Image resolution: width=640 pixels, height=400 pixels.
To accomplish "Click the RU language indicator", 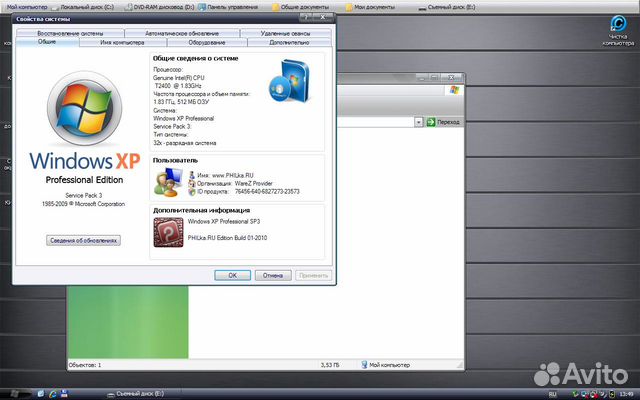I will click(552, 394).
